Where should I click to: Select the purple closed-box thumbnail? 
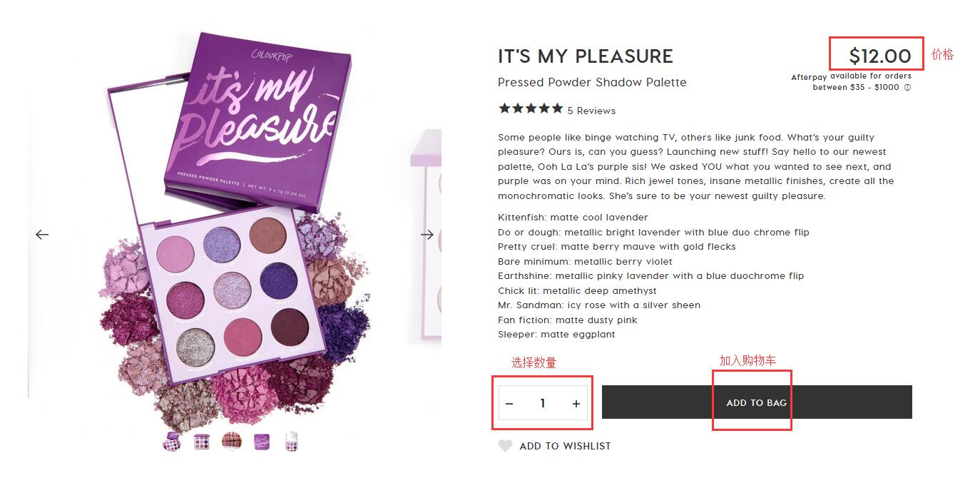(x=262, y=442)
